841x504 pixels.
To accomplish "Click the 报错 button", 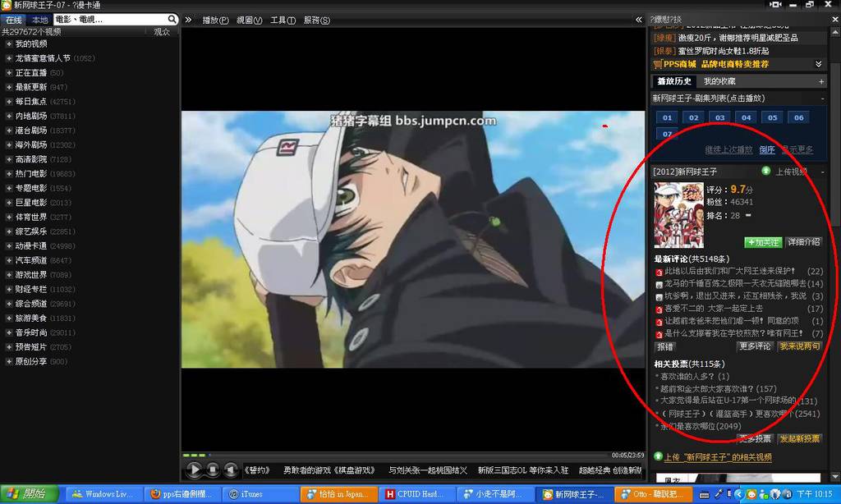I will (665, 347).
